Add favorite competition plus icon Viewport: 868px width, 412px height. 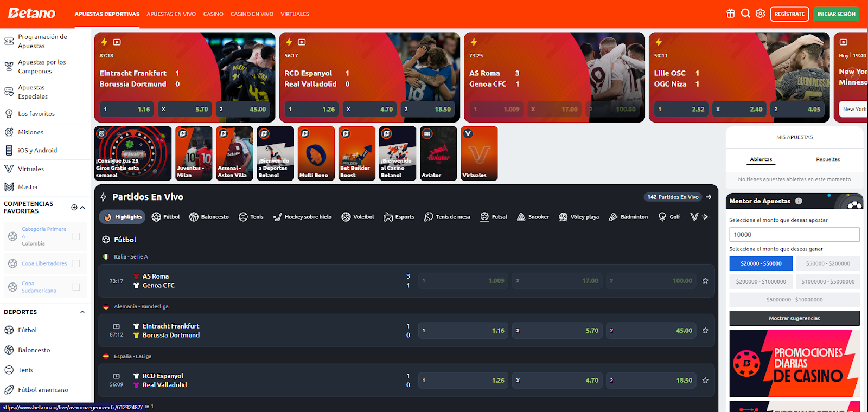pyautogui.click(x=74, y=207)
